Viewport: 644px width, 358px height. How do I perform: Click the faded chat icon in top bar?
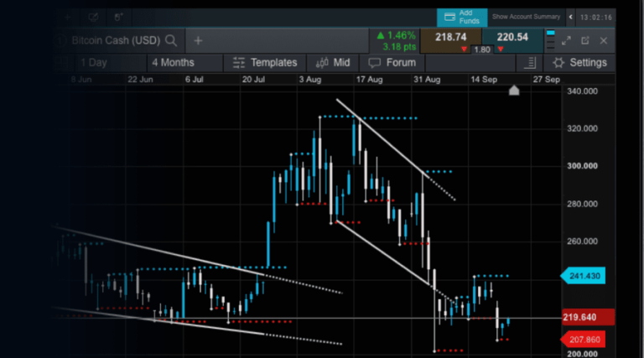coord(93,18)
